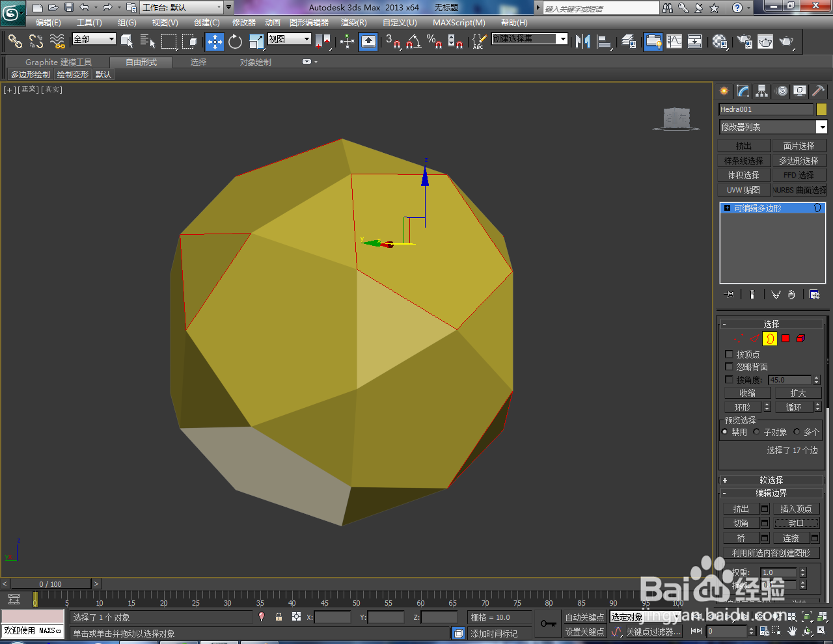
Task: Enable the 按角度 checkbox
Action: [x=729, y=379]
